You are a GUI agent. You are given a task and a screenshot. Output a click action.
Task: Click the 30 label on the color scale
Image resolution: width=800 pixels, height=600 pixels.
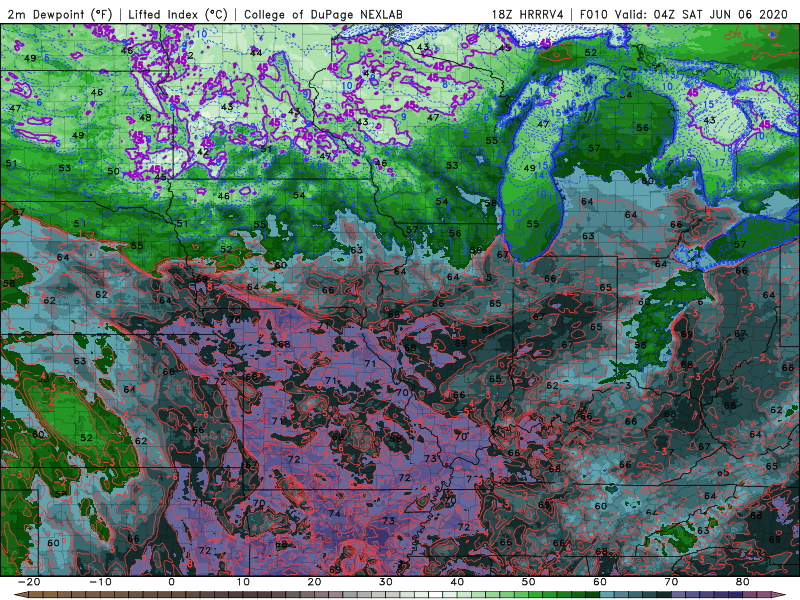click(x=386, y=582)
